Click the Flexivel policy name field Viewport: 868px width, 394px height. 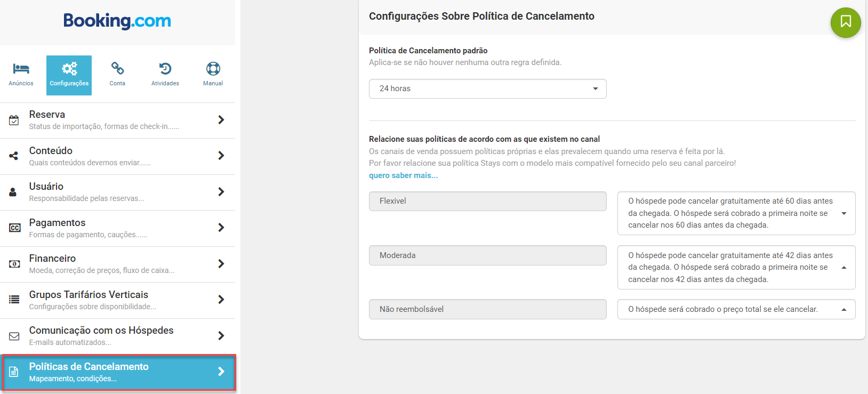(487, 201)
